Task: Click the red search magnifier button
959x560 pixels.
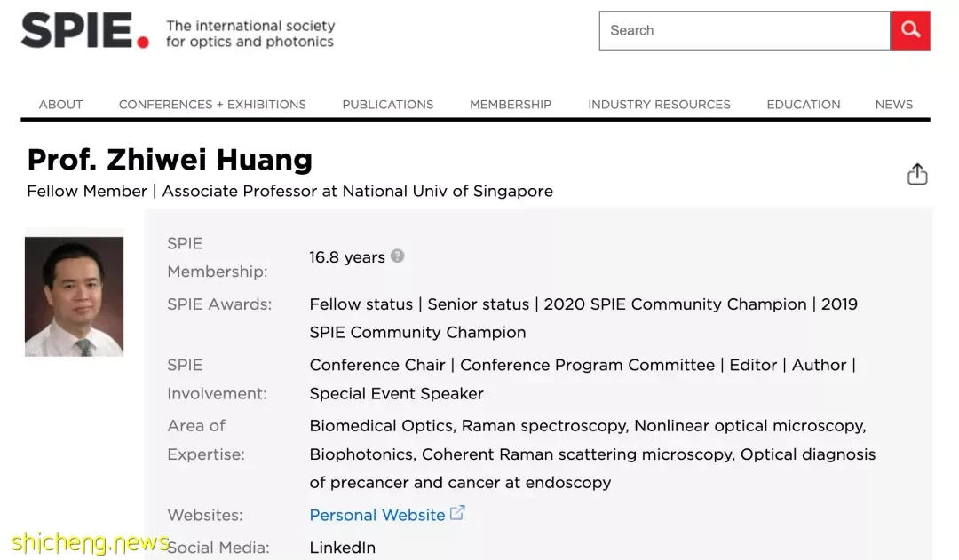Action: 910,30
